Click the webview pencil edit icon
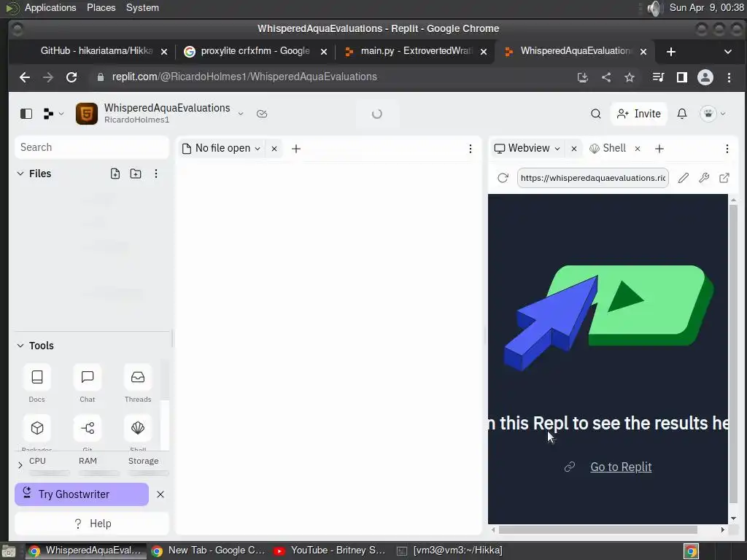747x560 pixels. 683,178
